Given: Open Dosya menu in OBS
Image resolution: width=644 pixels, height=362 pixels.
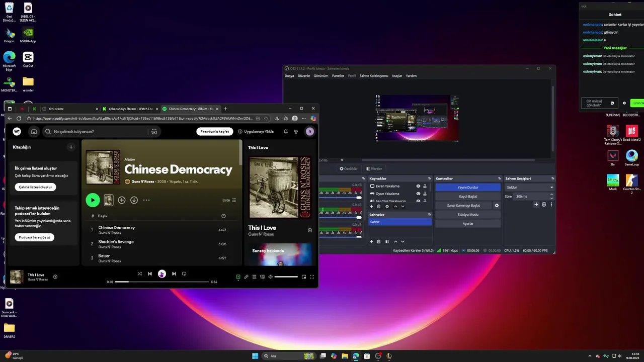Looking at the screenshot, I should point(289,76).
